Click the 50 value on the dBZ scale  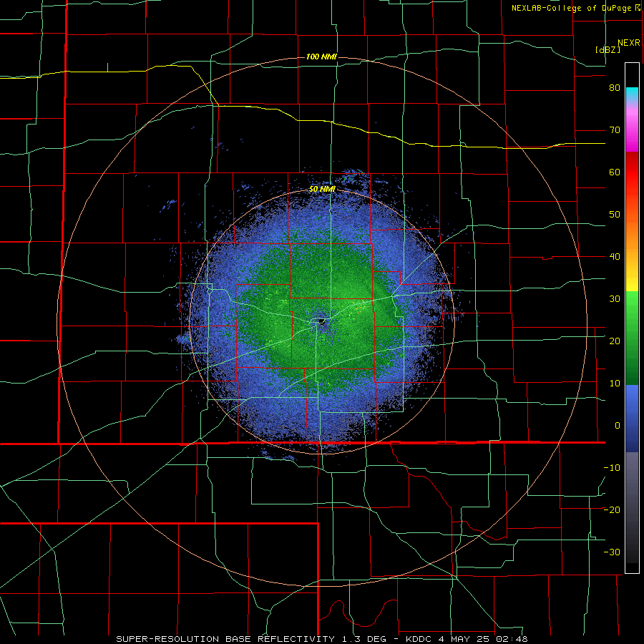pyautogui.click(x=615, y=215)
